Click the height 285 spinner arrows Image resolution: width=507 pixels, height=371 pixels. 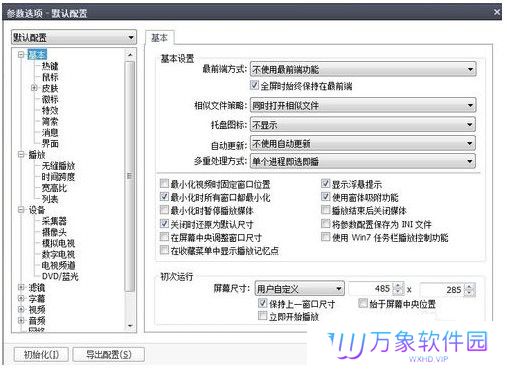(x=469, y=289)
